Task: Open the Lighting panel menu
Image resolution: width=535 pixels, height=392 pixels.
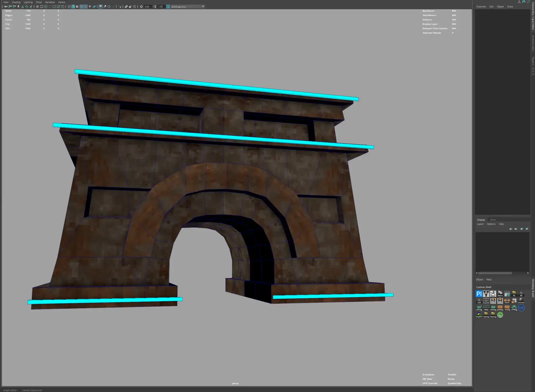Action: coord(28,2)
